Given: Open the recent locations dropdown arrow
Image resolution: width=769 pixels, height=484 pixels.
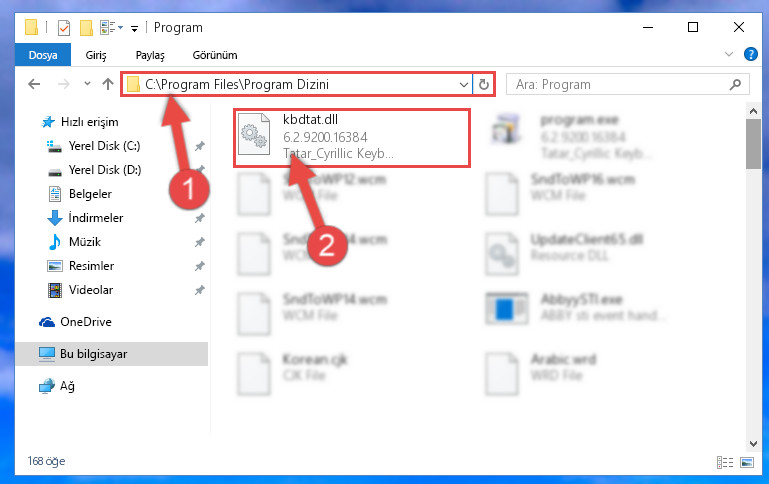Looking at the screenshot, I should pyautogui.click(x=87, y=84).
